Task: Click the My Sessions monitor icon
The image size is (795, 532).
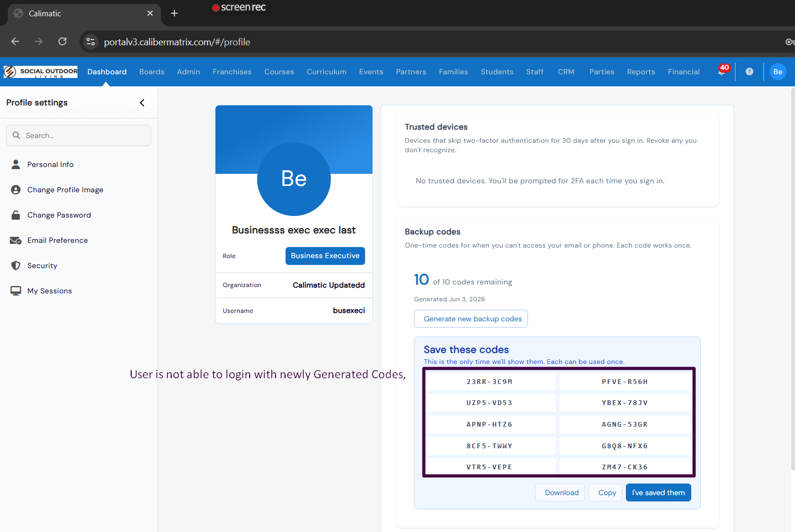Action: [16, 291]
